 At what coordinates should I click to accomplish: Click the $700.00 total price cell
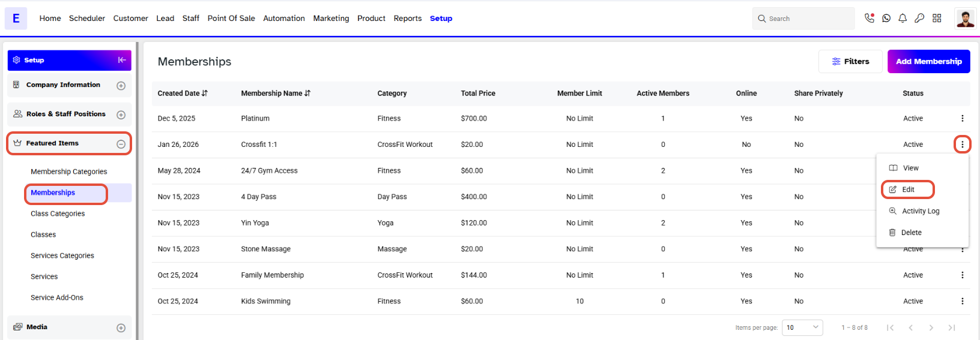[474, 118]
